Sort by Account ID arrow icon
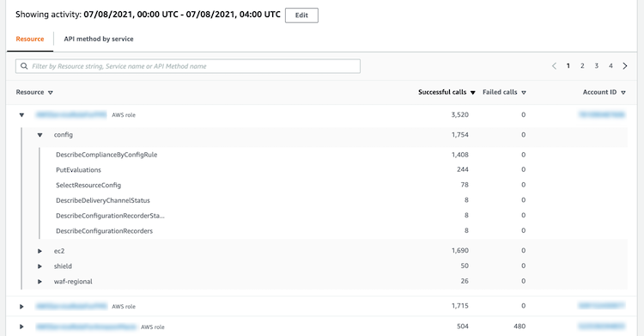The image size is (644, 336). coord(623,93)
